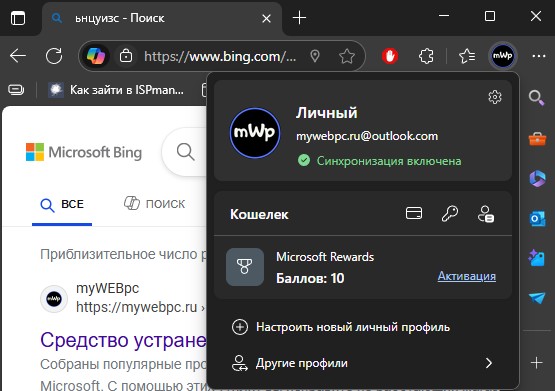Click the Microsoft Rewards label
This screenshot has width=555, height=391.
325,257
